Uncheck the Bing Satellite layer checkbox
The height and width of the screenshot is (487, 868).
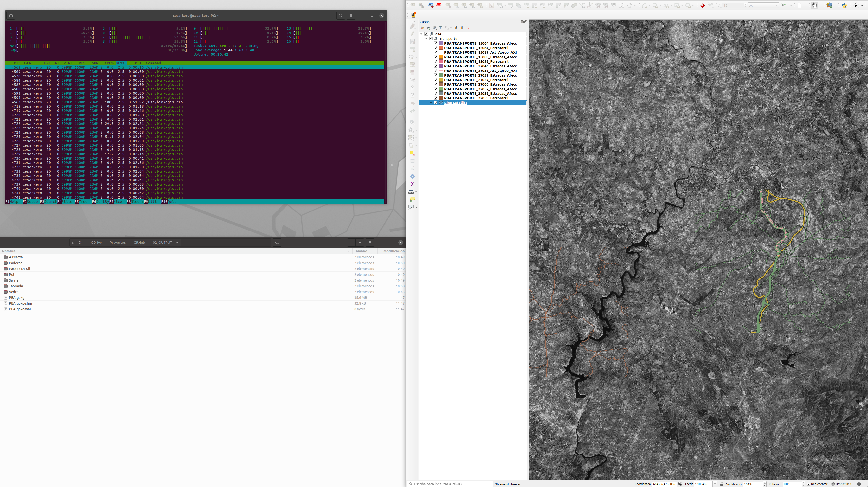436,103
